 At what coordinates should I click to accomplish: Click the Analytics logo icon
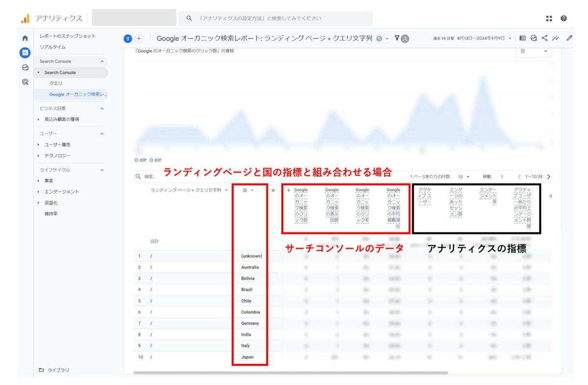[25, 19]
